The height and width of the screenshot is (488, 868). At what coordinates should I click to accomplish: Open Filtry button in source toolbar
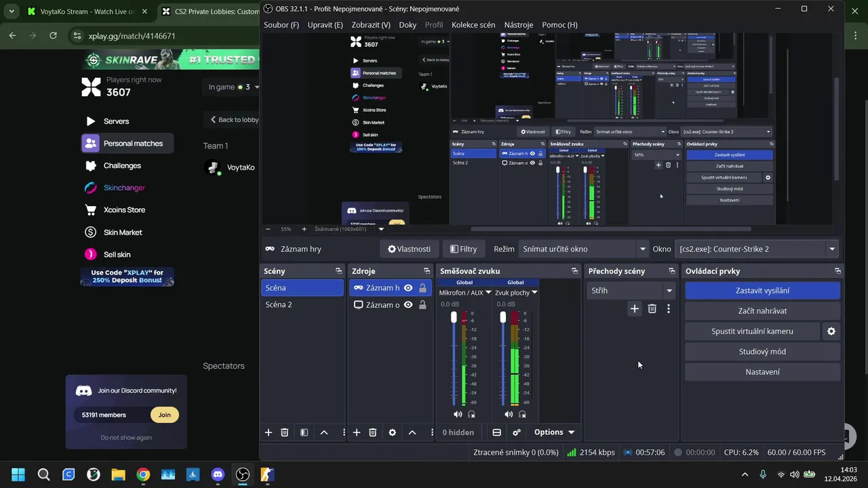[464, 249]
